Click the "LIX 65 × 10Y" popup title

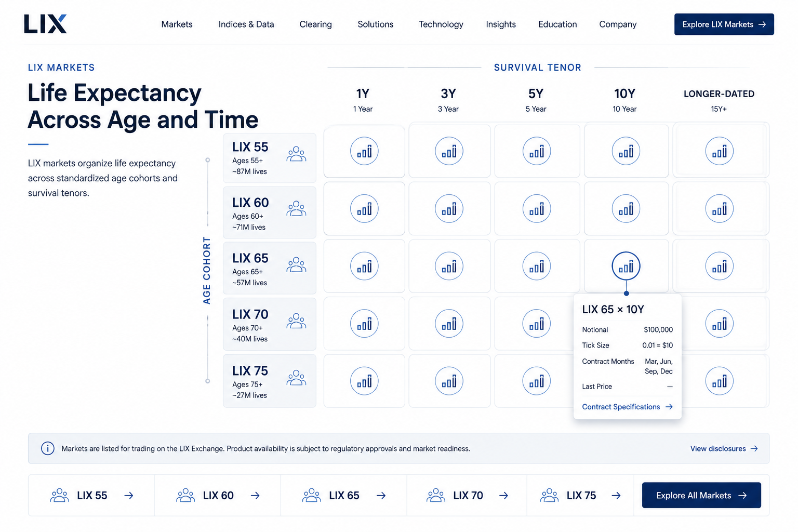[x=613, y=310]
